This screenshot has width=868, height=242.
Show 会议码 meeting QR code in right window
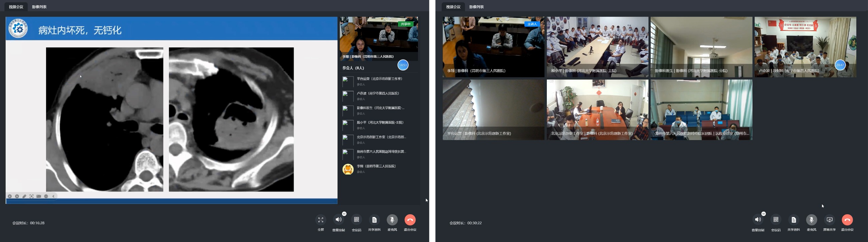pyautogui.click(x=776, y=220)
